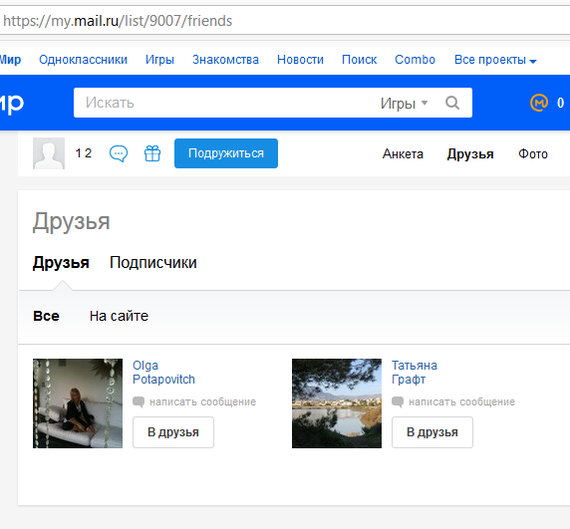Click message bubble icon under Olga Potapovitch
Screen dimensions: 570x529
[x=139, y=402]
